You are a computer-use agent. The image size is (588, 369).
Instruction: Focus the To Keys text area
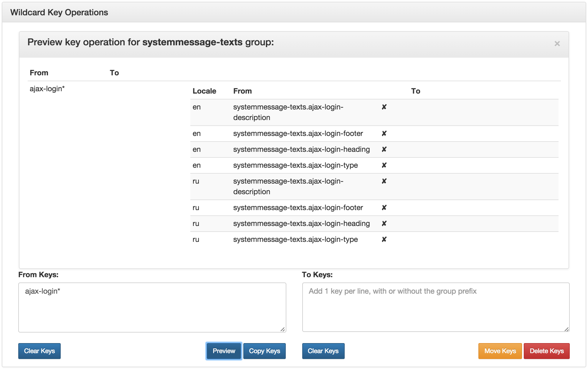(x=435, y=307)
